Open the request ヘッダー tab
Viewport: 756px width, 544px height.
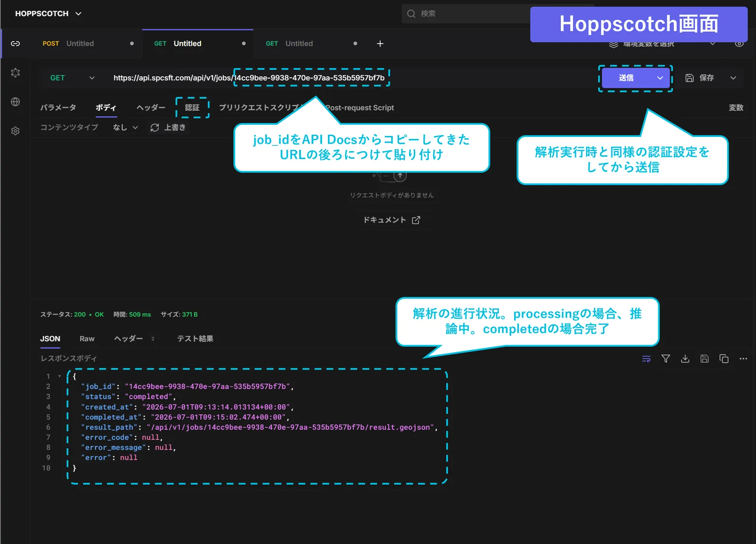point(151,108)
